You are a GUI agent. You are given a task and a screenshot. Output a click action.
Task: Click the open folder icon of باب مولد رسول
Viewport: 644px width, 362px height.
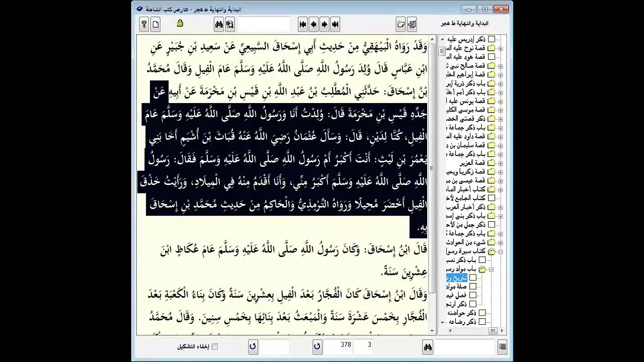click(482, 269)
